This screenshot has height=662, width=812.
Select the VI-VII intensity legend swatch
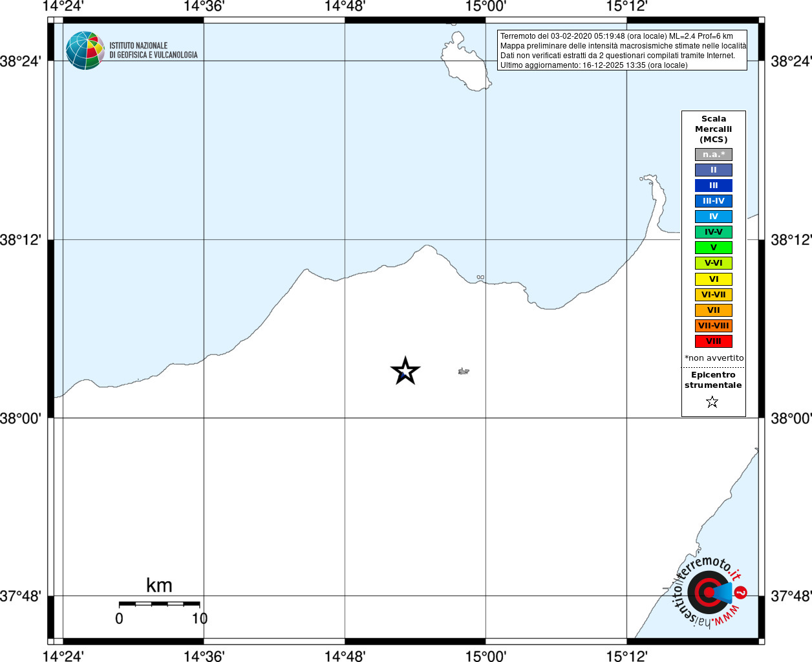pyautogui.click(x=714, y=295)
